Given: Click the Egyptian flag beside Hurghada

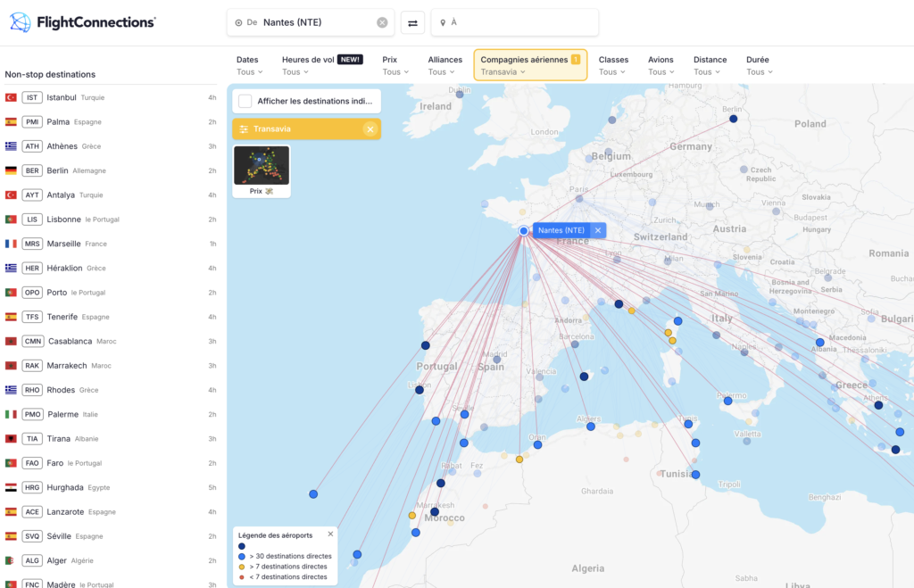Looking at the screenshot, I should (11, 488).
